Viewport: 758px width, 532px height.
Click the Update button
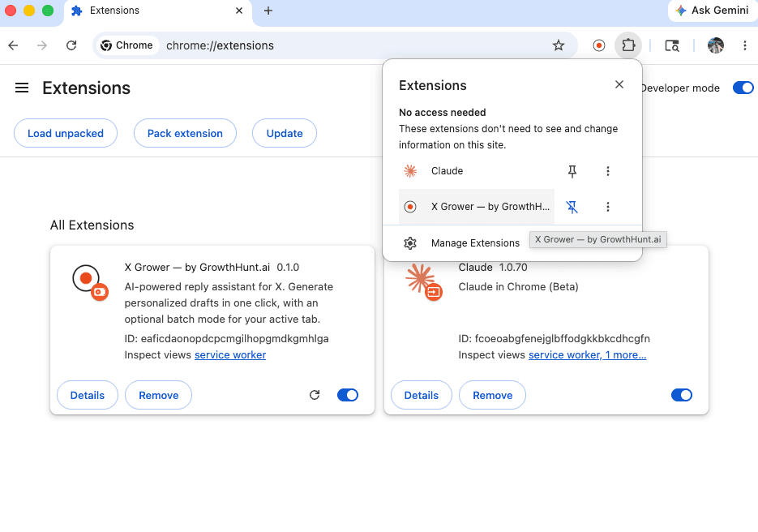coord(285,134)
